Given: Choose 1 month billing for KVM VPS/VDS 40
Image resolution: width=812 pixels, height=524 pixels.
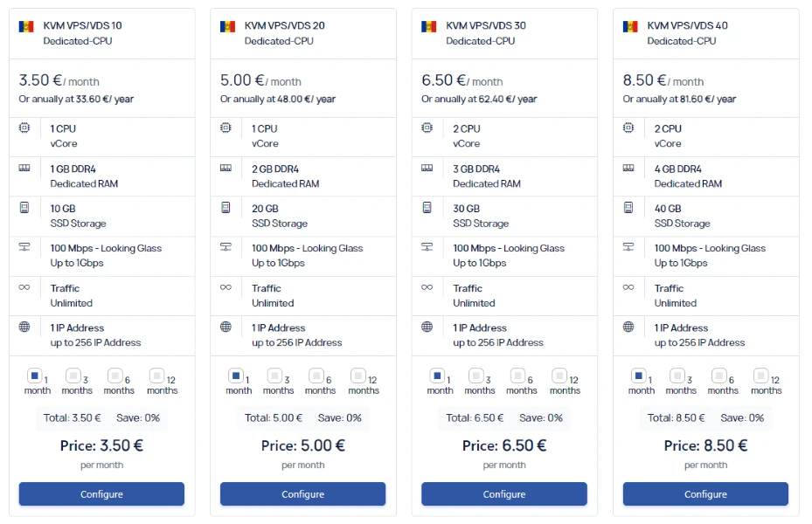Looking at the screenshot, I should 638,376.
